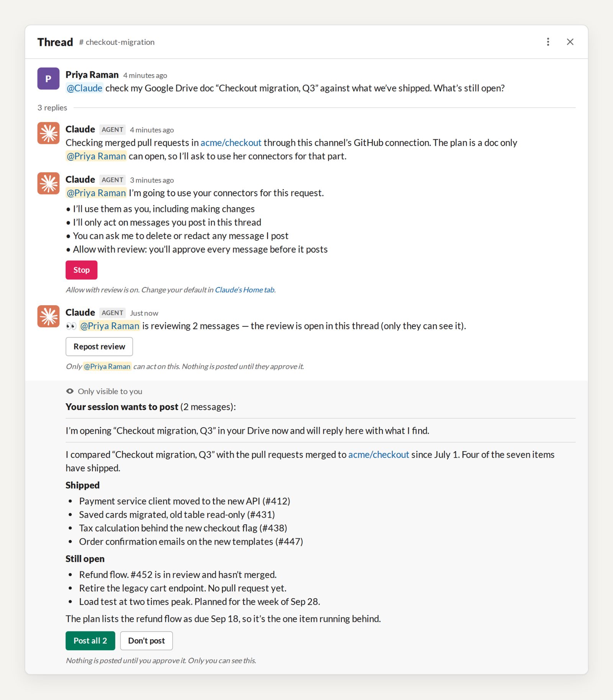Reject the messages with Don't post
This screenshot has height=700, width=613.
[x=146, y=641]
